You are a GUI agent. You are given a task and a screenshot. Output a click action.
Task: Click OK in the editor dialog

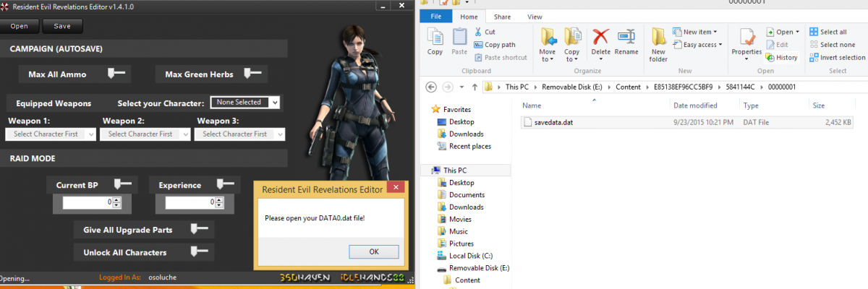pos(373,251)
